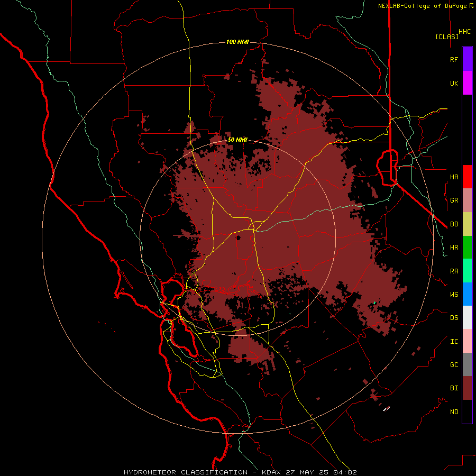Click the GR legend label

pos(454,200)
